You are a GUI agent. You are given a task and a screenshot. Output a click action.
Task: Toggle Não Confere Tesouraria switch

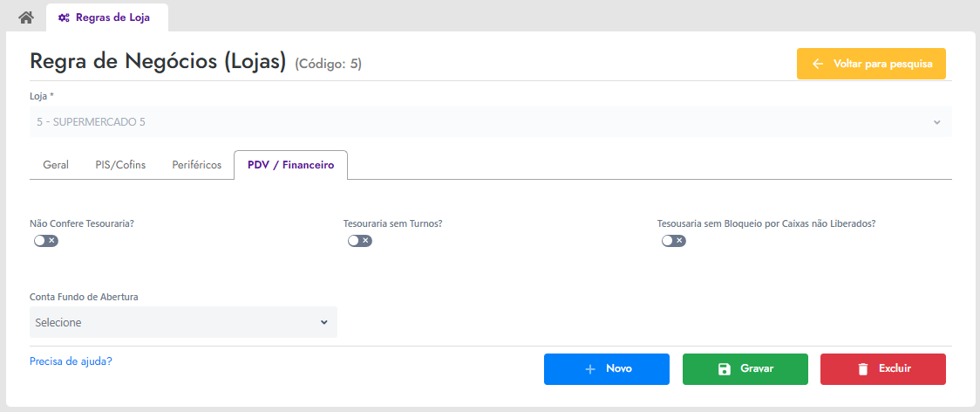pos(46,240)
